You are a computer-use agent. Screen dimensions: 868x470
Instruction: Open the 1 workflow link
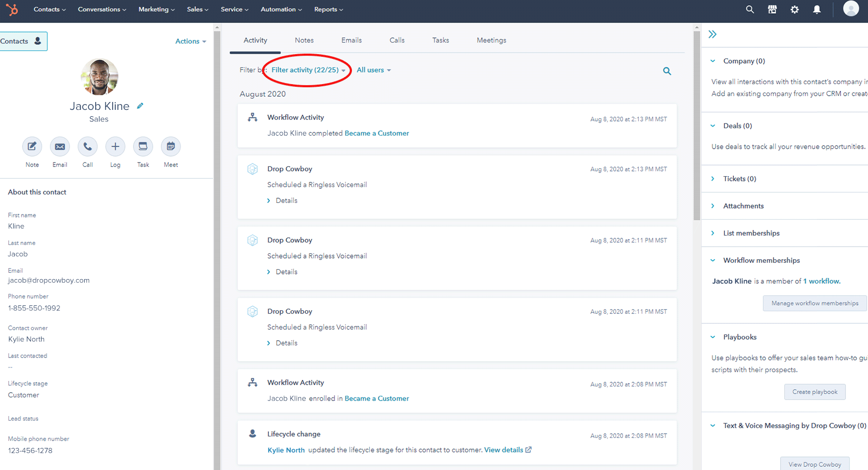(x=822, y=281)
